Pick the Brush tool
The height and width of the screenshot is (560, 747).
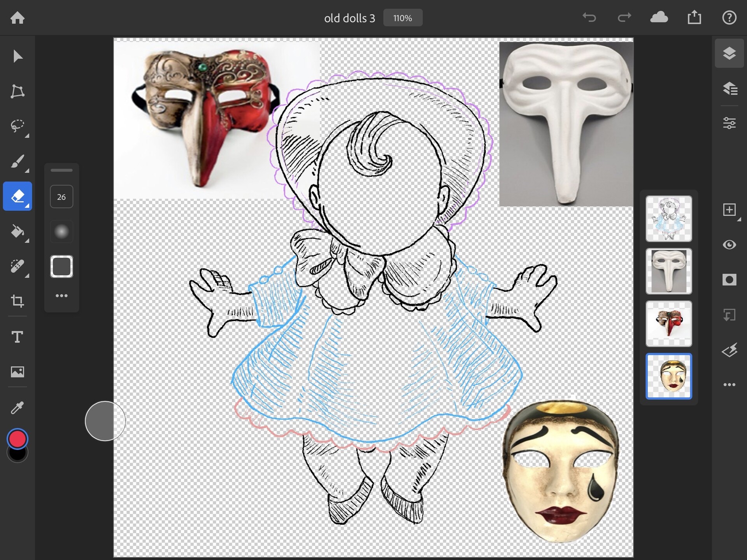18,161
